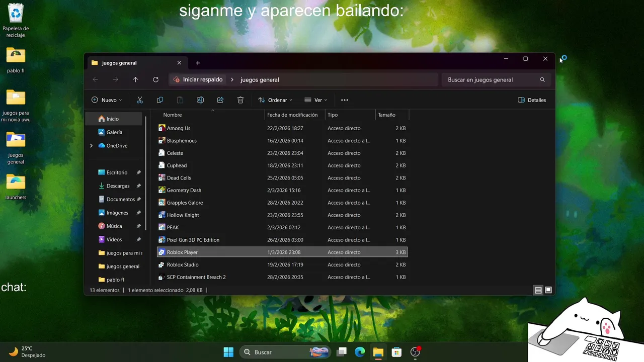Select the Grapples Galore row
644x362 pixels.
pyautogui.click(x=282, y=203)
